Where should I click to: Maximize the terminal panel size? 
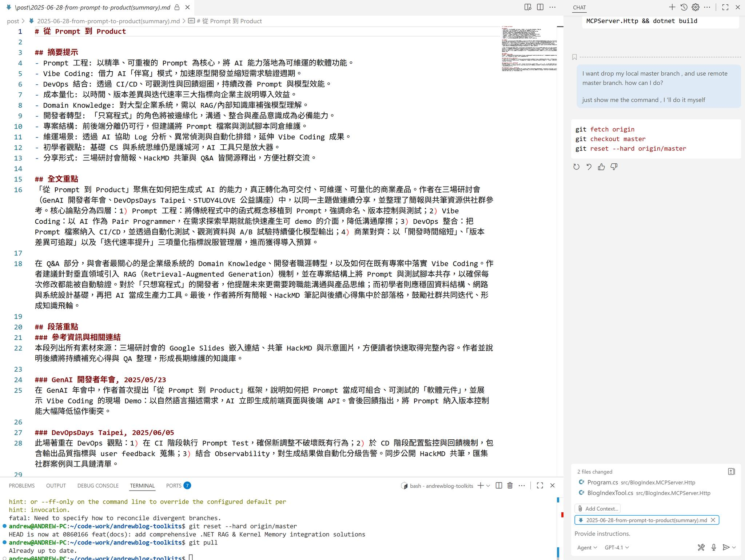pos(540,485)
